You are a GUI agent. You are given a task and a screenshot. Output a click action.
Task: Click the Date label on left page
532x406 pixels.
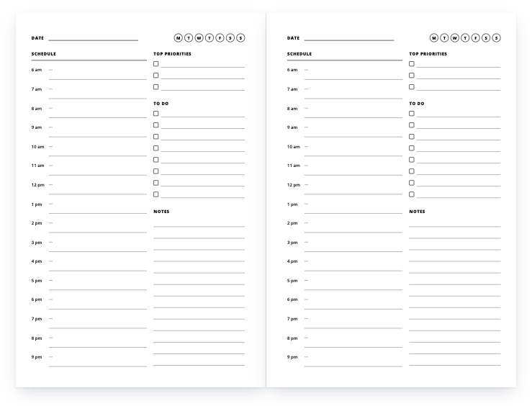tap(37, 38)
